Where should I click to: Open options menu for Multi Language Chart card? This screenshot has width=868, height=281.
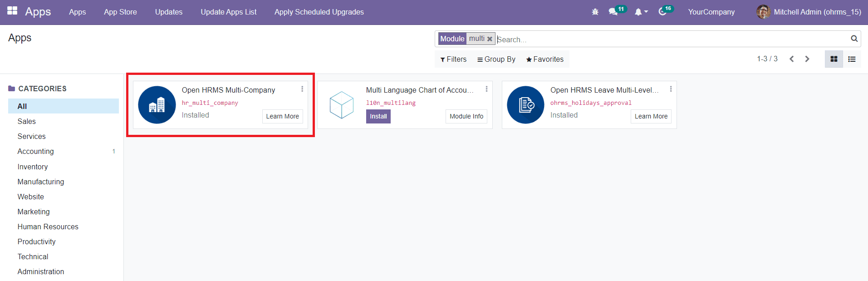(x=486, y=89)
